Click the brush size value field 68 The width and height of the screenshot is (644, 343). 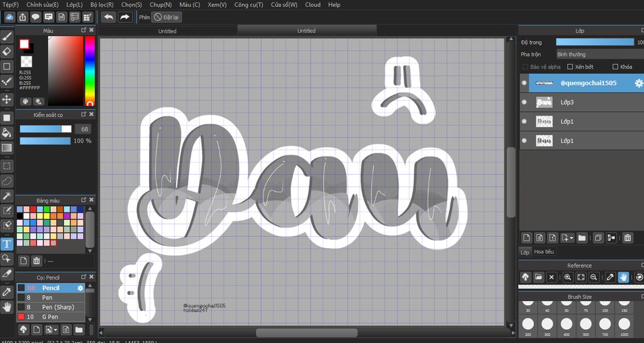click(x=84, y=129)
